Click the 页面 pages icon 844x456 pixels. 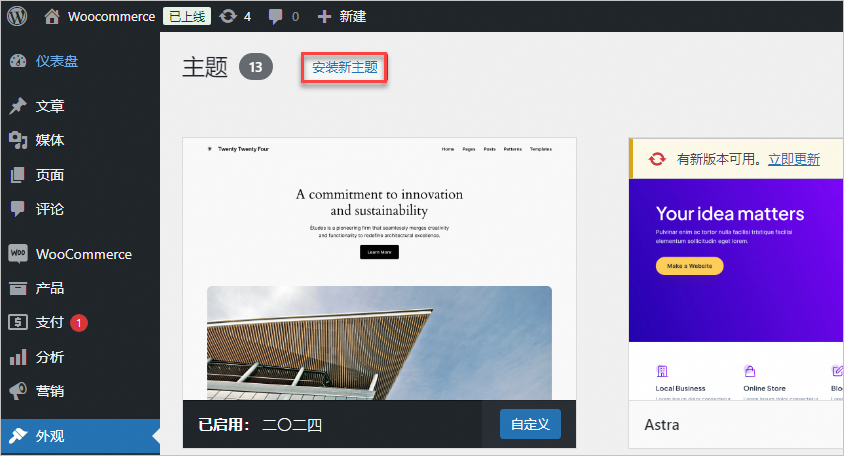(18, 175)
